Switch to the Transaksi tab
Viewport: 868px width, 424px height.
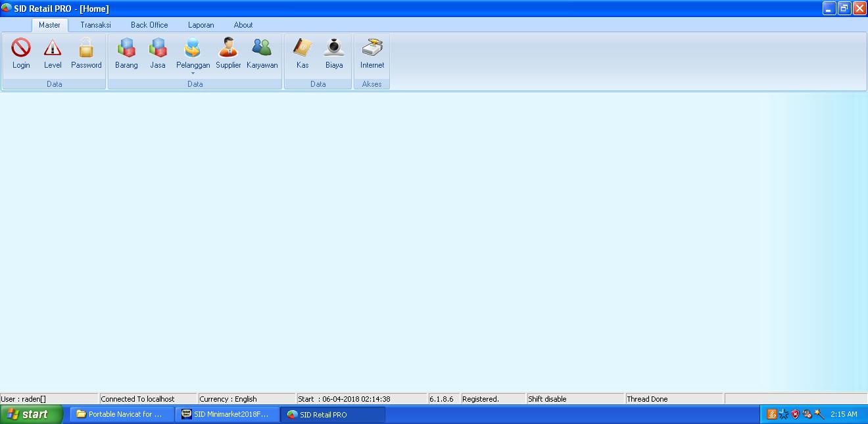pos(95,25)
